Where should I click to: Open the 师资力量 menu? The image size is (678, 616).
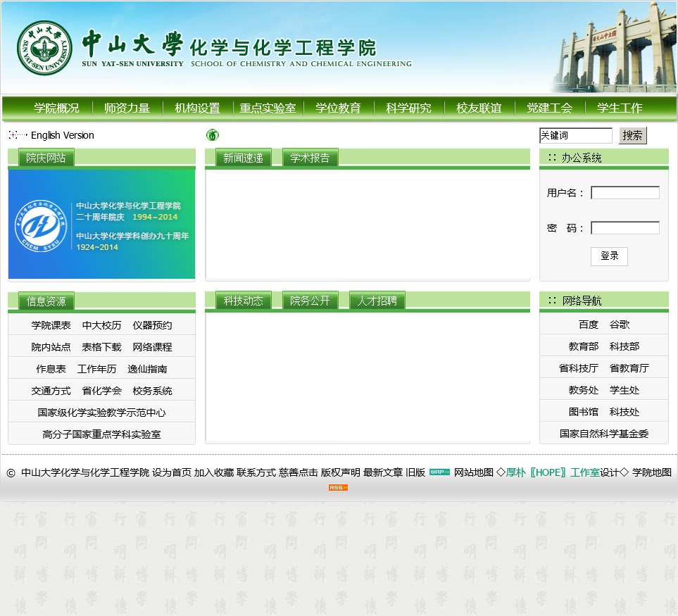(127, 108)
